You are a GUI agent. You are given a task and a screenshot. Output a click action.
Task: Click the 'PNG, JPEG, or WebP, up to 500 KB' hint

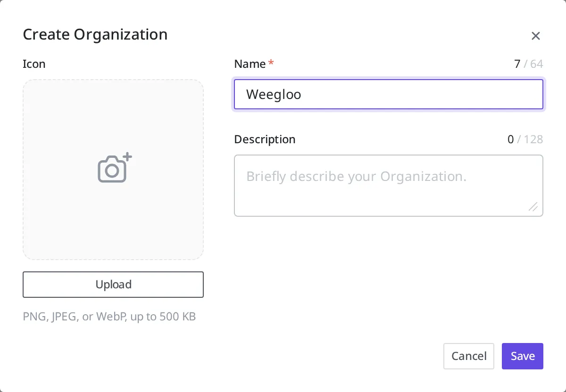pyautogui.click(x=109, y=316)
